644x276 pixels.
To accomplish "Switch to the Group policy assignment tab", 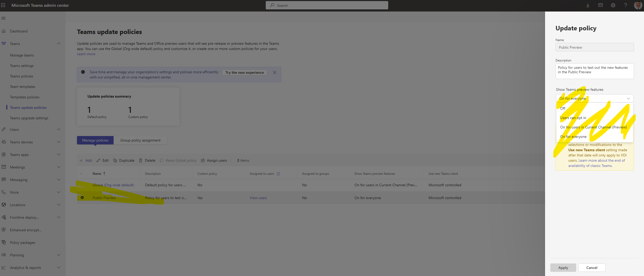I will click(x=140, y=140).
